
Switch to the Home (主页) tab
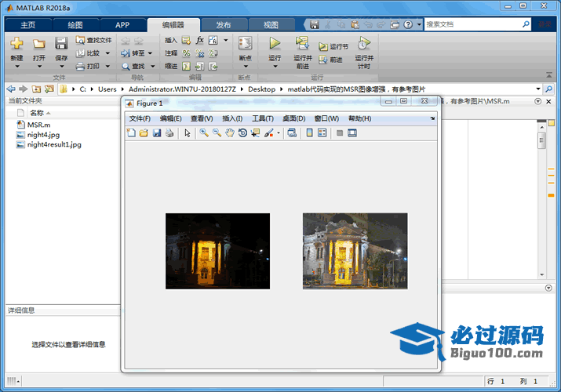(28, 25)
